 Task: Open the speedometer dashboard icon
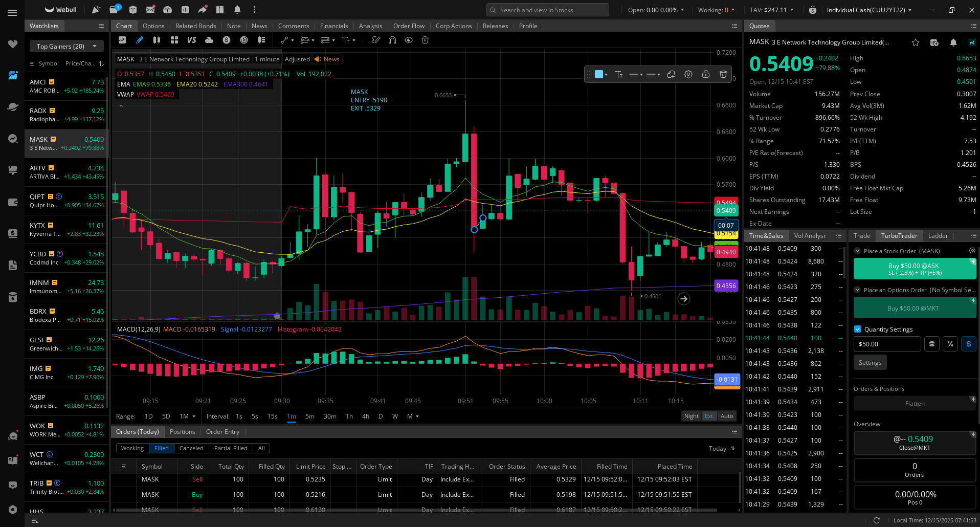[168, 10]
